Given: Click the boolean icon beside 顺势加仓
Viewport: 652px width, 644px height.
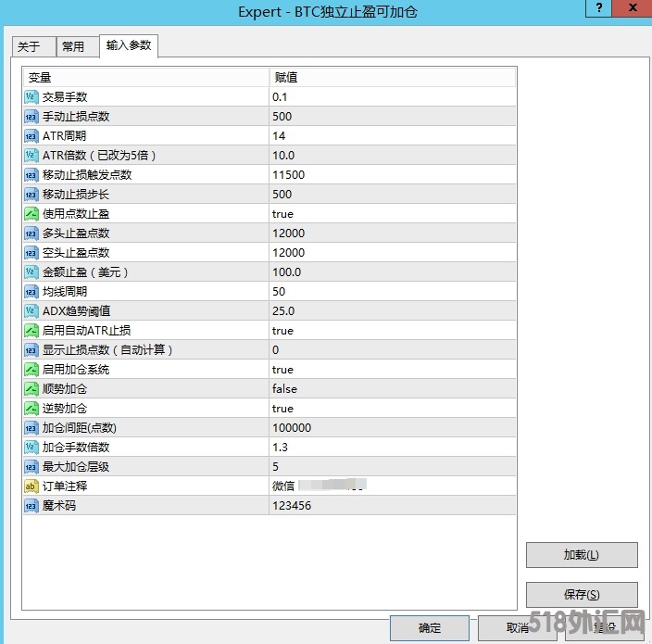Looking at the screenshot, I should point(31,388).
